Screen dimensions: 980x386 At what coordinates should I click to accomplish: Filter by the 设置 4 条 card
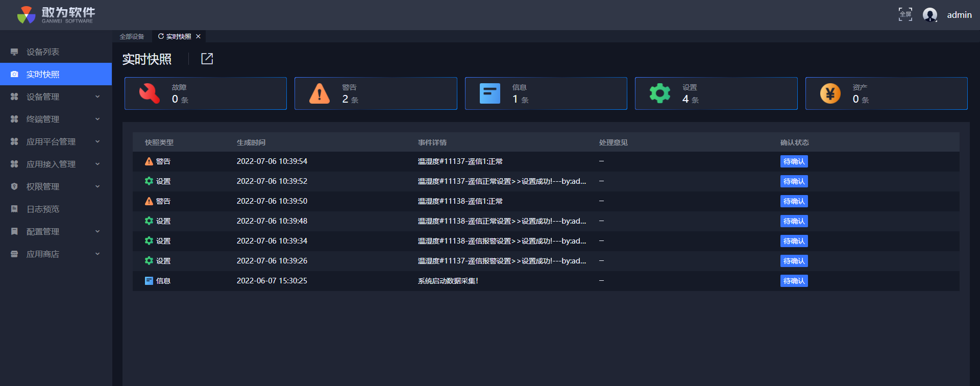[x=716, y=93]
